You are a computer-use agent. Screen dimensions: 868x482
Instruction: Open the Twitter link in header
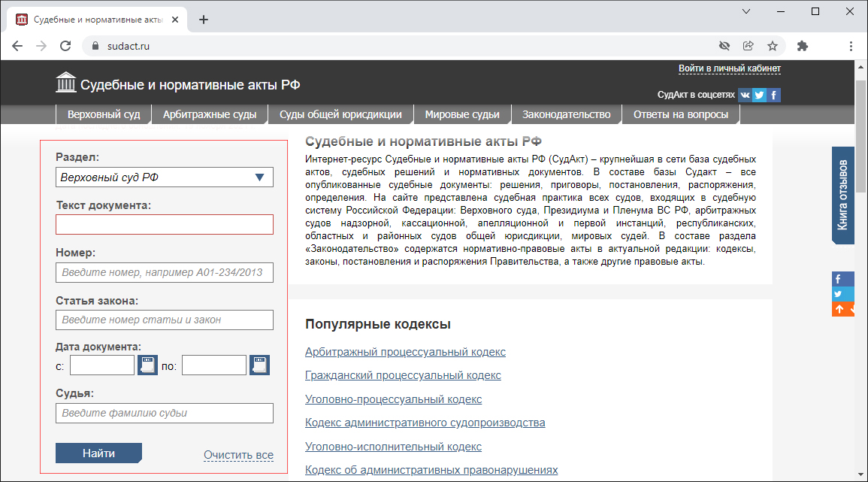tap(759, 95)
